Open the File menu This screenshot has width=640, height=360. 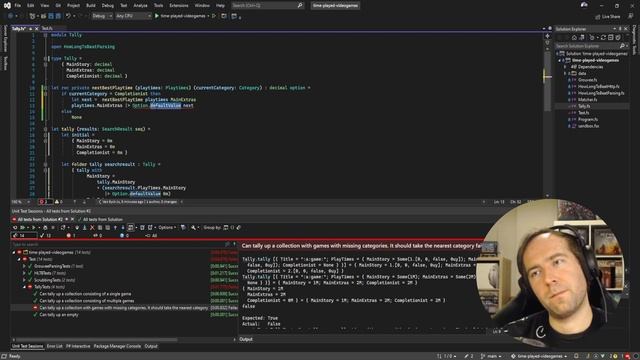tap(18, 6)
